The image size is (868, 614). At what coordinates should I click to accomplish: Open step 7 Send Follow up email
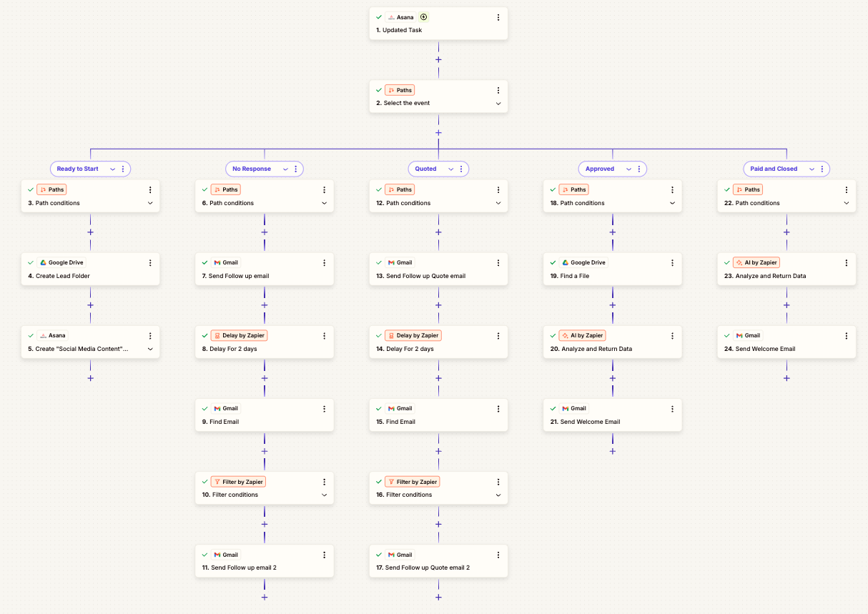pyautogui.click(x=265, y=269)
